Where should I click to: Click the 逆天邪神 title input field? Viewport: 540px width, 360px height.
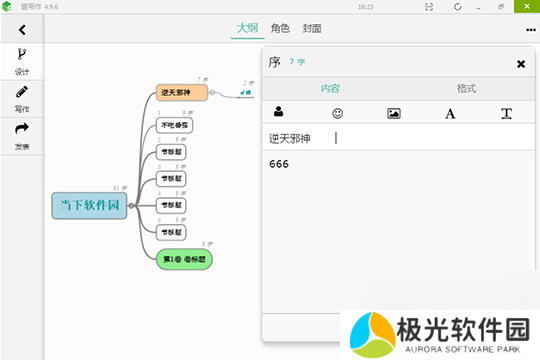pyautogui.click(x=398, y=138)
